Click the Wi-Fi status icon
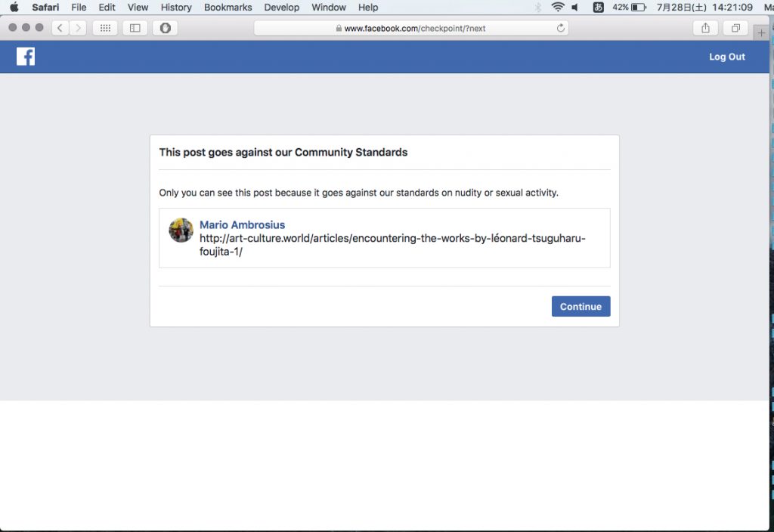Screen dimensions: 774x532 [x=558, y=7]
